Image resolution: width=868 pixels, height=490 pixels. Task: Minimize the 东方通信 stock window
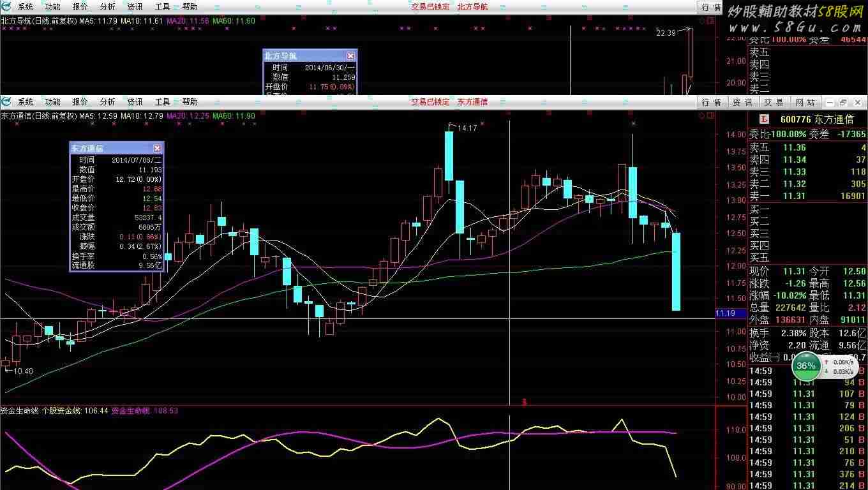tap(830, 102)
